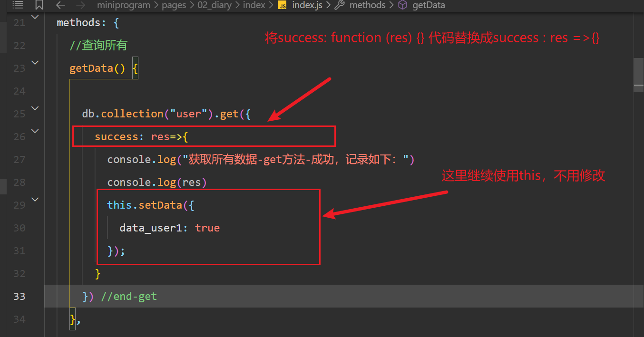
Task: Click the back navigation arrow
Action: (60, 5)
